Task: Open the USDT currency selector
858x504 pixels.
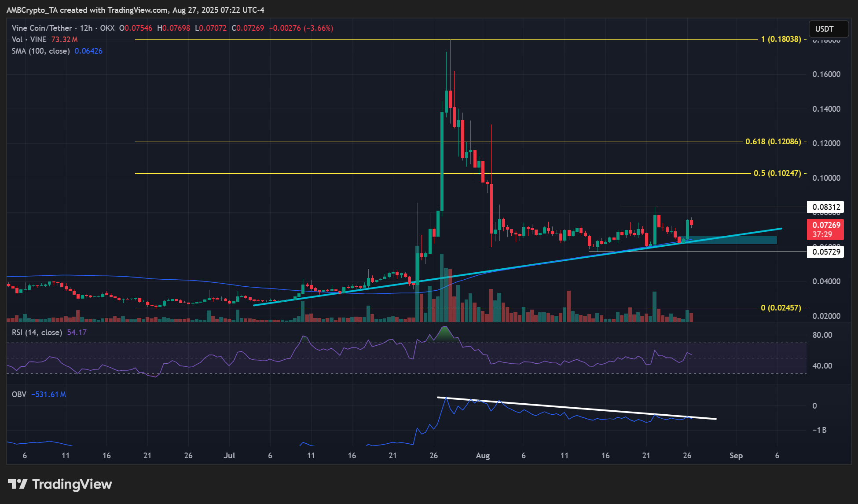Action: click(x=828, y=29)
